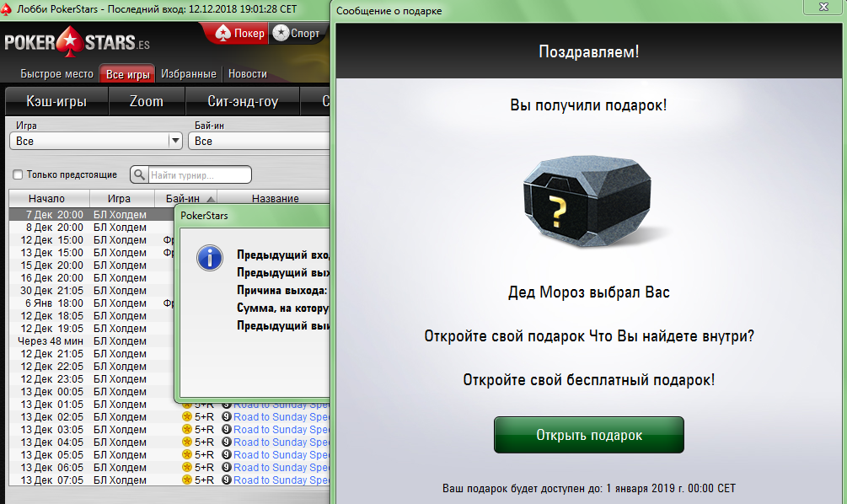
Task: Select the 13 Дек 15:00 row
Action: (92, 253)
